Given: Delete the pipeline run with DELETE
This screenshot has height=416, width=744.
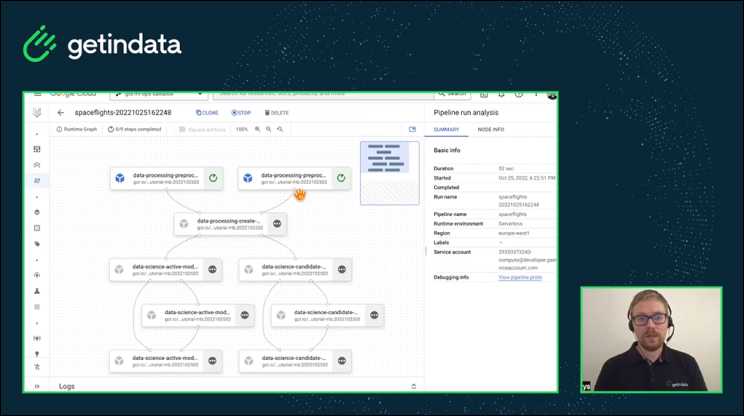Looking at the screenshot, I should tap(277, 113).
